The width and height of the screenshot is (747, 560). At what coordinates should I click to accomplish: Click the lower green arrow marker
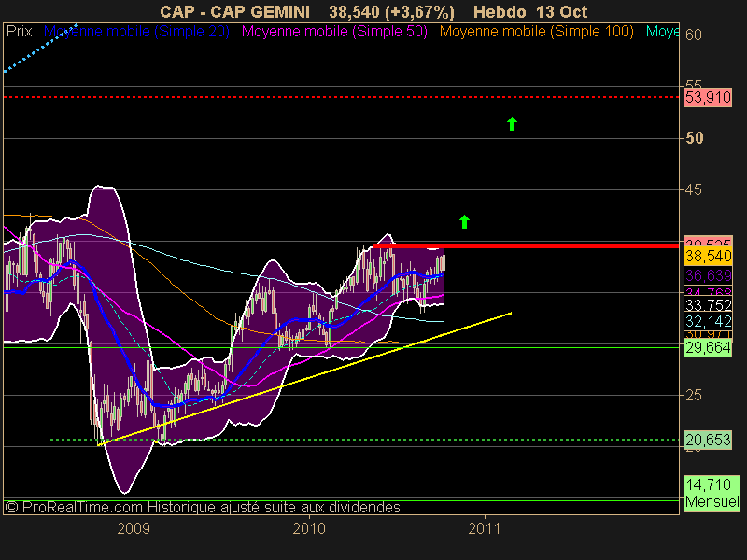pyautogui.click(x=464, y=221)
